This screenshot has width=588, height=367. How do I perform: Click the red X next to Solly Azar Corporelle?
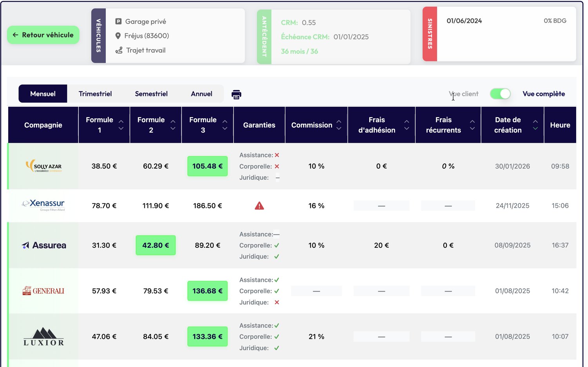click(277, 166)
